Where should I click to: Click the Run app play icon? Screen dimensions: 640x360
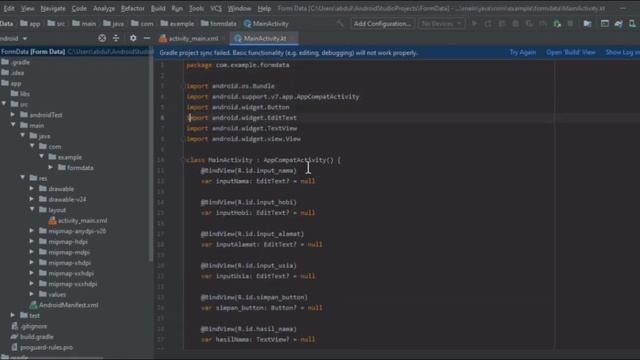474,24
